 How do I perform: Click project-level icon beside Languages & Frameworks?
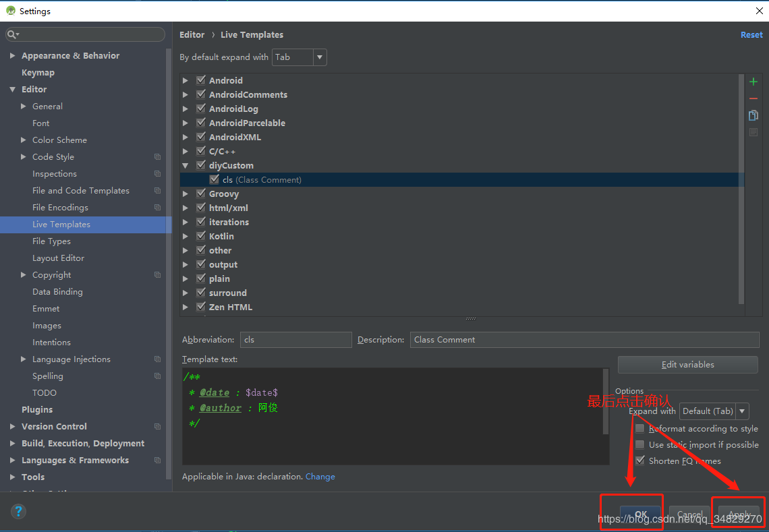[x=157, y=460]
